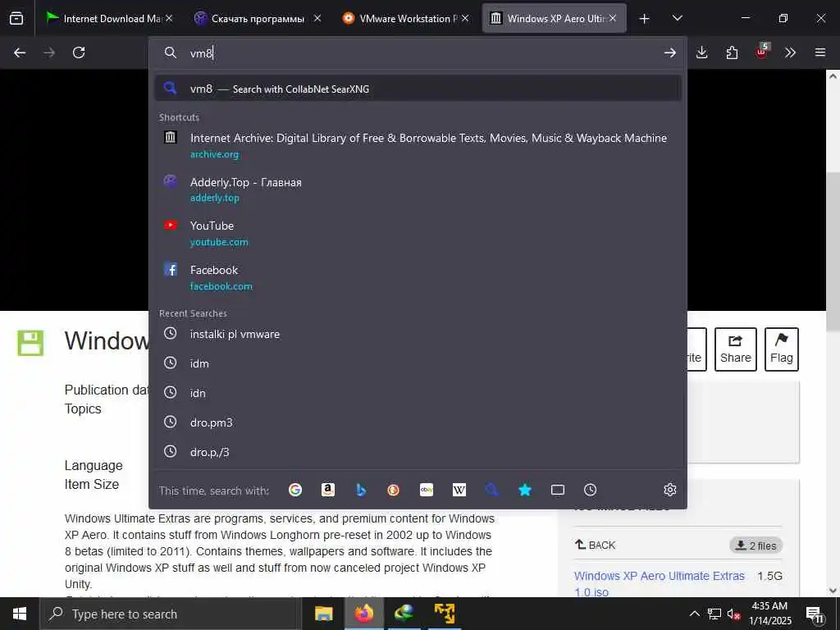Open the Extensions puzzle icon
Image resolution: width=840 pixels, height=630 pixels.
click(732, 52)
